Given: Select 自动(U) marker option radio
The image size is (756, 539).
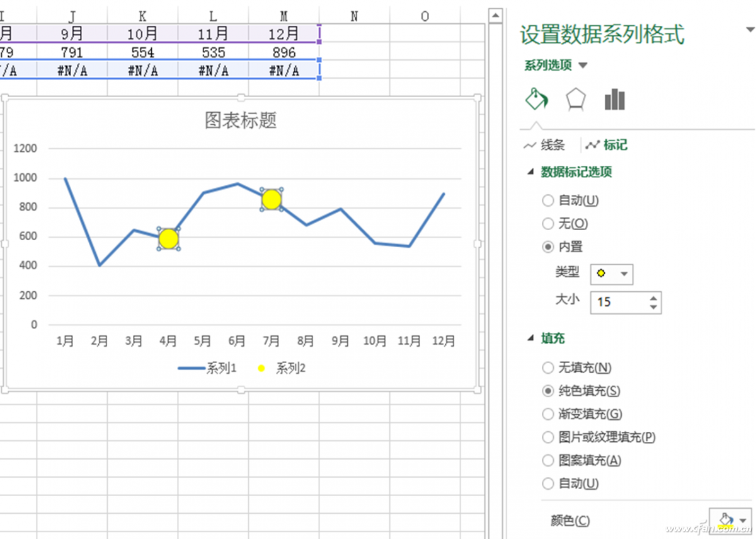Looking at the screenshot, I should pos(548,200).
